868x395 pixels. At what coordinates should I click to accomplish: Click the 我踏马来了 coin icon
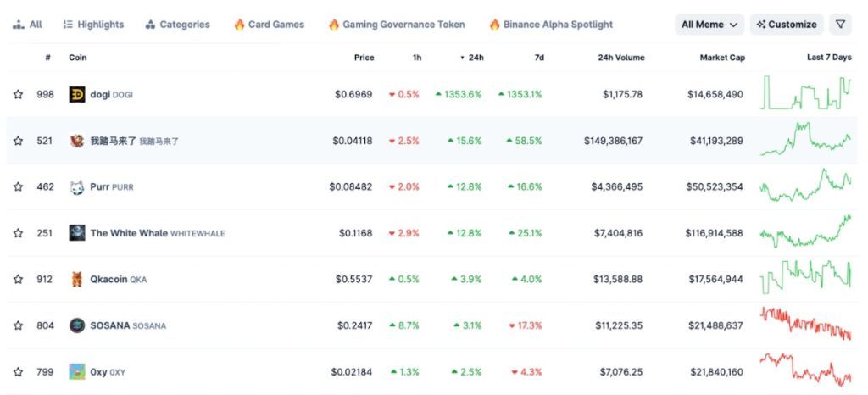tap(77, 141)
